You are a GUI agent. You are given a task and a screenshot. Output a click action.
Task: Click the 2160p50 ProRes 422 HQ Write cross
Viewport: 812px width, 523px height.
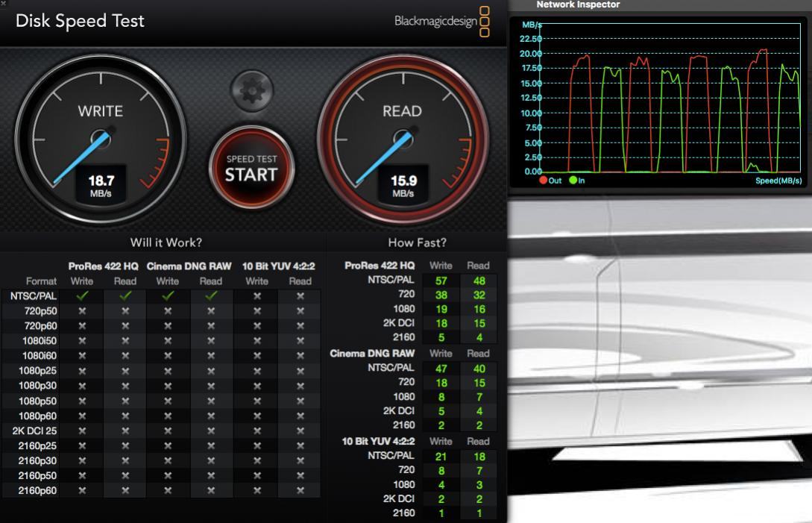pos(82,476)
